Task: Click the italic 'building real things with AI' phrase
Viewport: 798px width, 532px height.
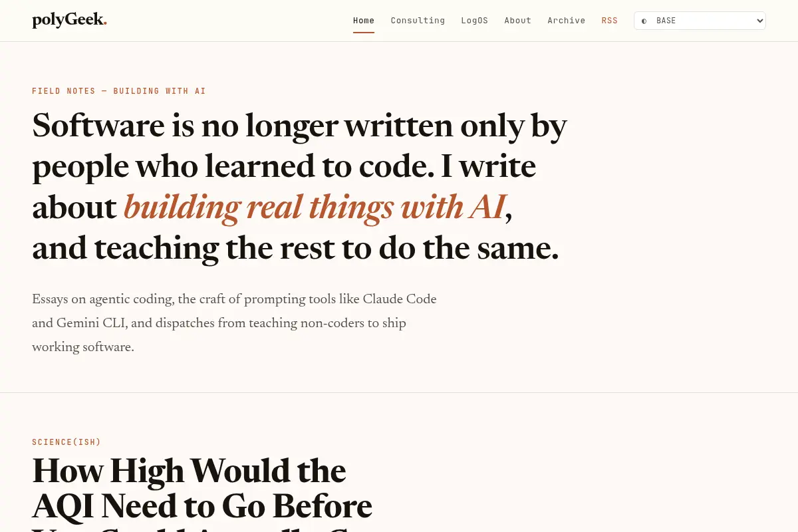Action: pos(315,207)
